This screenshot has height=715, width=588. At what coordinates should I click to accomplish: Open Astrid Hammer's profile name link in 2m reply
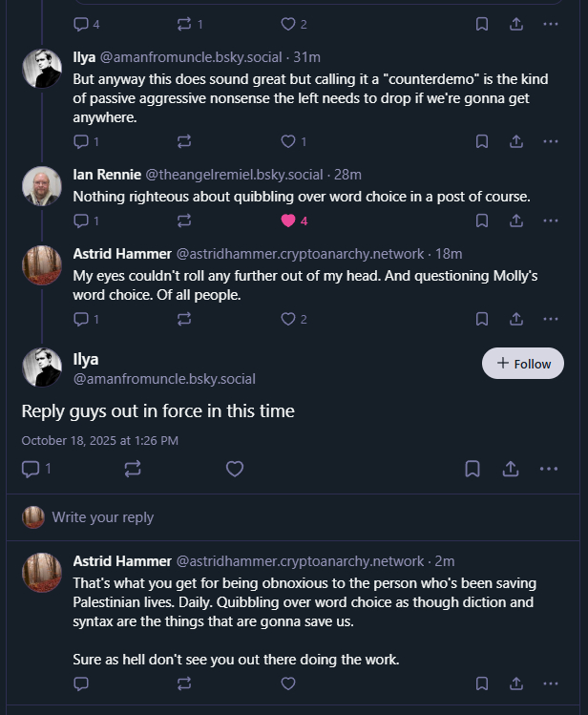[122, 560]
